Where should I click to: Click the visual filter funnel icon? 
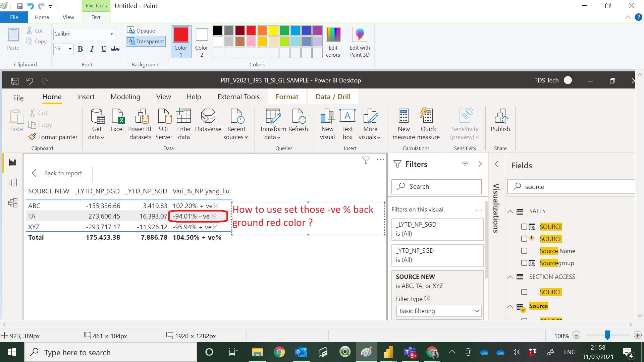coord(366,160)
